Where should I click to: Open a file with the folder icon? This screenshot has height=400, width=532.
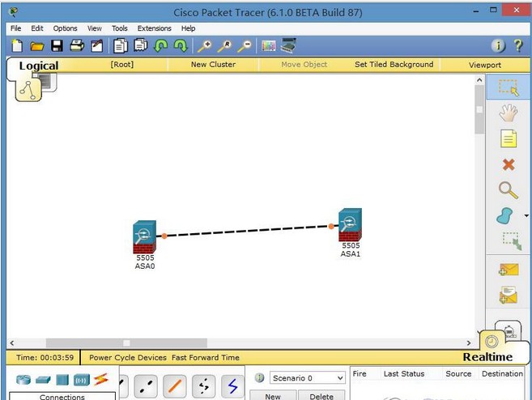coord(37,46)
